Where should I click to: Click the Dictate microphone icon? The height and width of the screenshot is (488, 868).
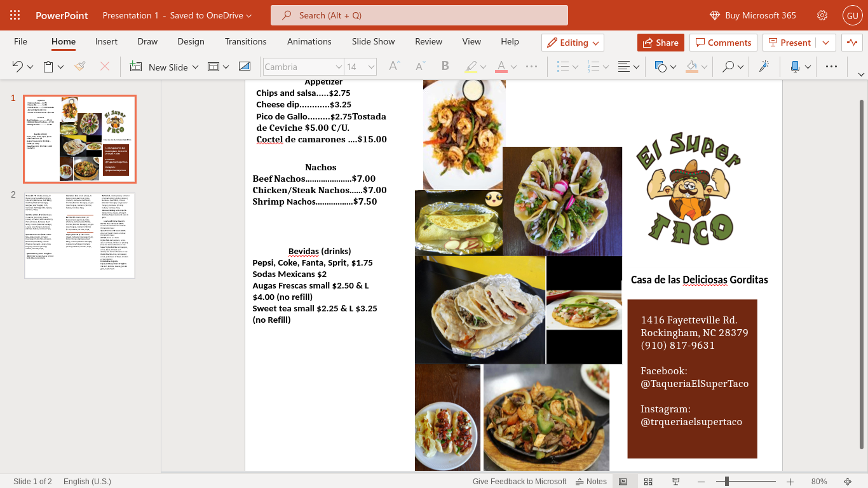point(794,67)
